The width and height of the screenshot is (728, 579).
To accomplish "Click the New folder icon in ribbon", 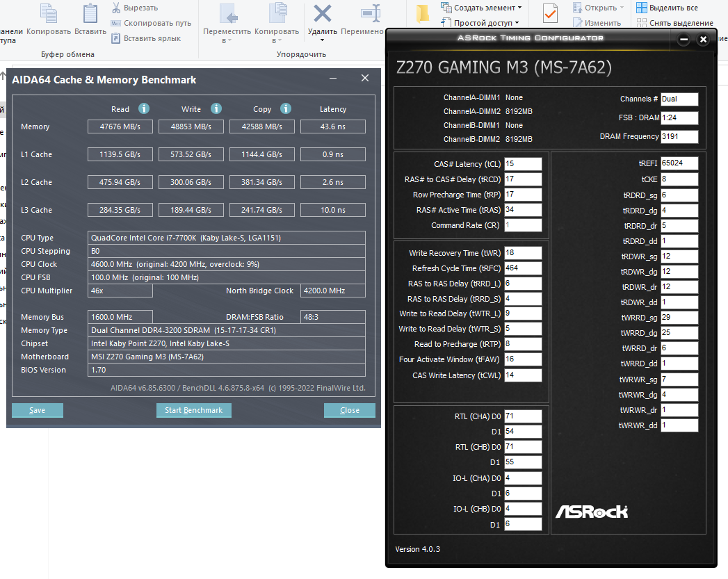I will coord(421,14).
